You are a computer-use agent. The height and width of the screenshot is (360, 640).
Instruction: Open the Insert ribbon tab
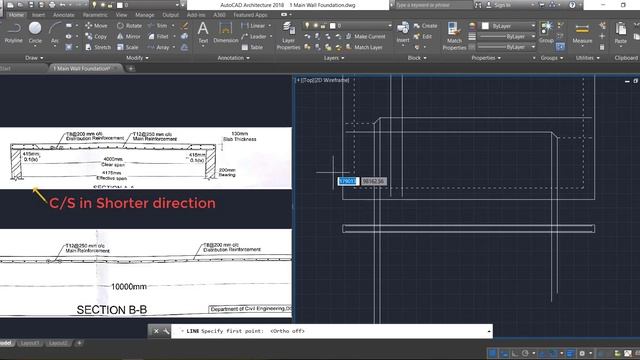coord(38,15)
